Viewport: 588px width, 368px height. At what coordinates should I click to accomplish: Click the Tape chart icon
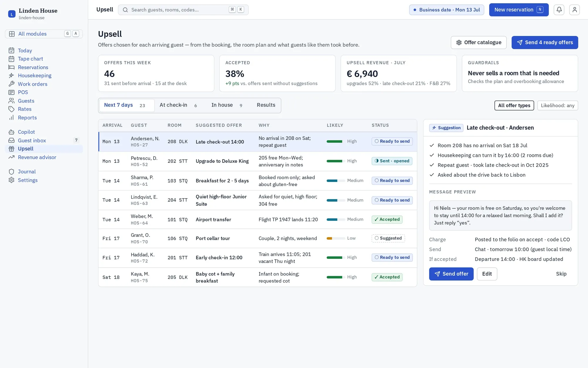[x=11, y=59]
